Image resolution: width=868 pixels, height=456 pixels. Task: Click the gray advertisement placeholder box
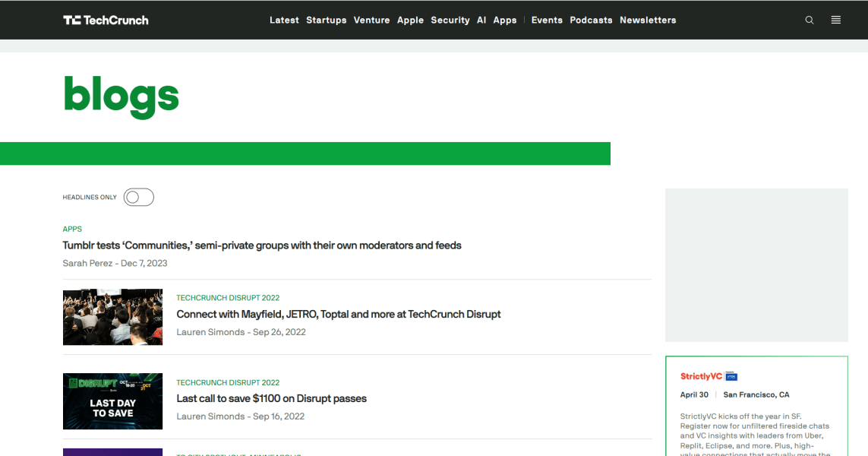756,264
